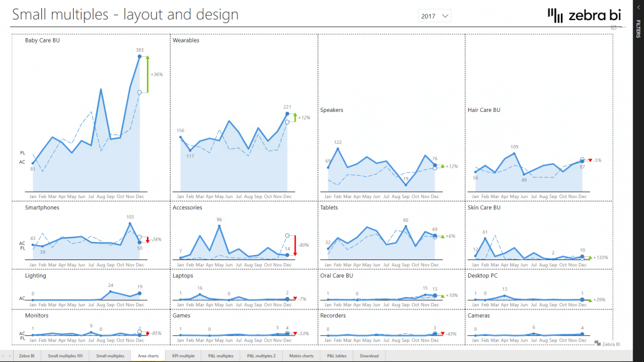Select the 383 peak data point on Baby Care BU

(139, 56)
